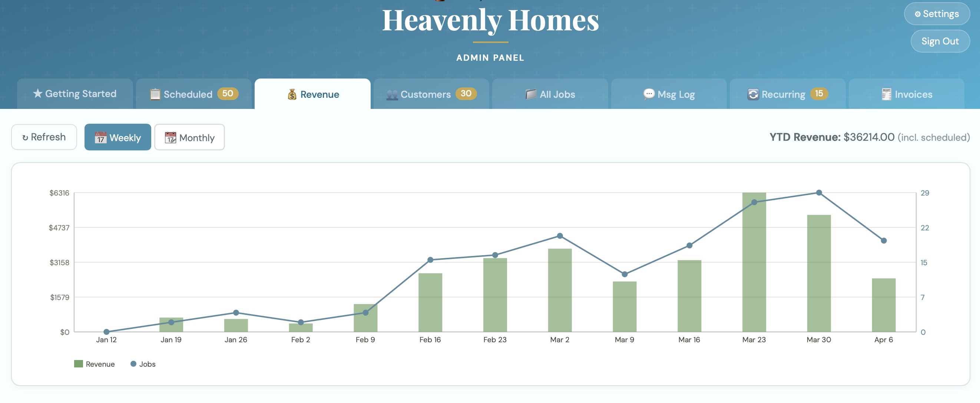
Task: Click the folder icon on All Jobs tab
Action: tap(530, 94)
